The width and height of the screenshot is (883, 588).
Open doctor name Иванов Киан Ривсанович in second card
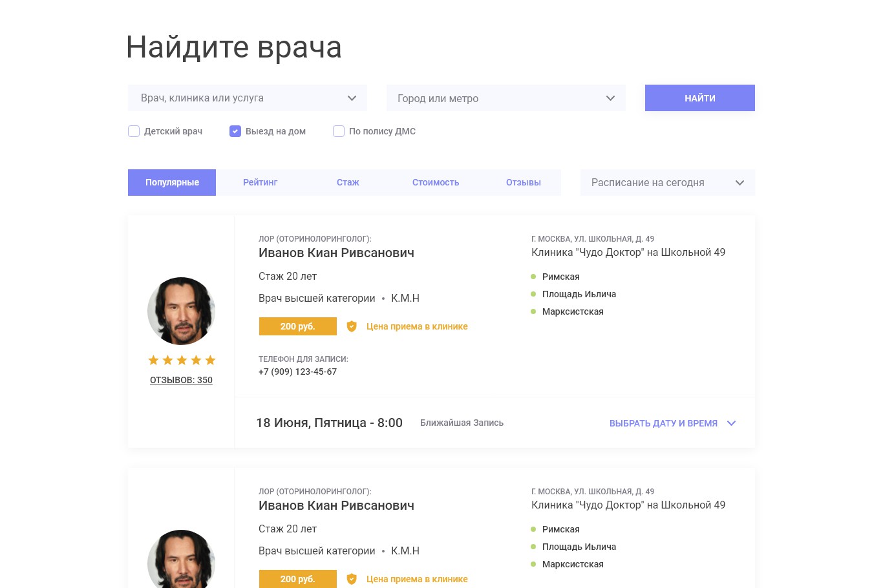[336, 505]
